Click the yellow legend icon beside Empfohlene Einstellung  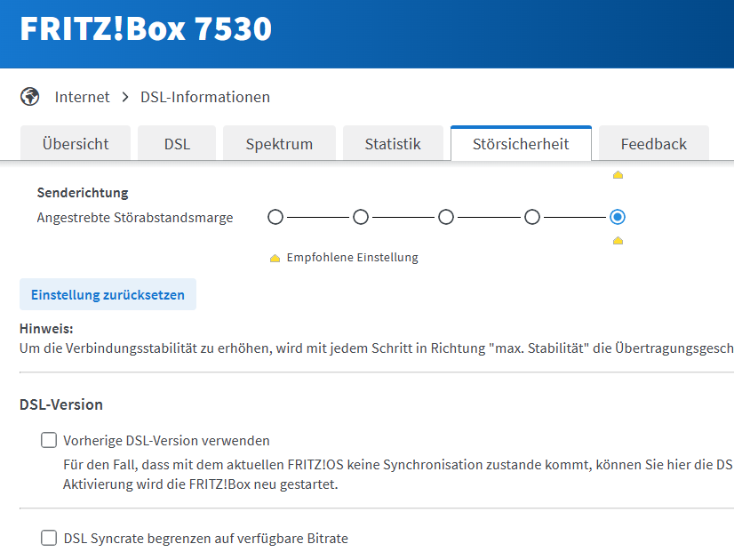pos(275,258)
